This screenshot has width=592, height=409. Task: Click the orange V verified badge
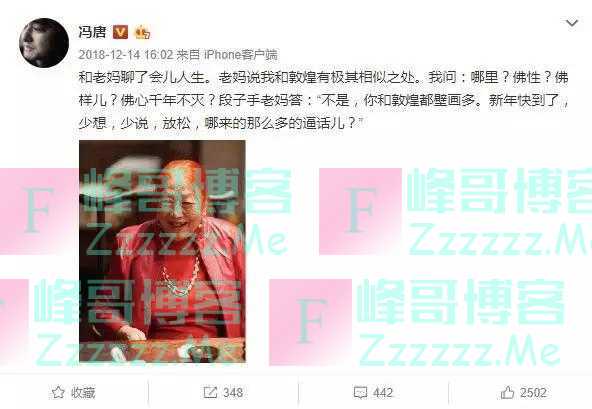coord(120,32)
